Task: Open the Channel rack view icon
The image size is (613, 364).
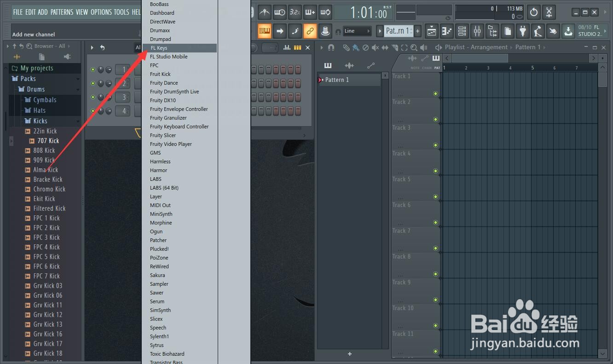Action: [462, 31]
